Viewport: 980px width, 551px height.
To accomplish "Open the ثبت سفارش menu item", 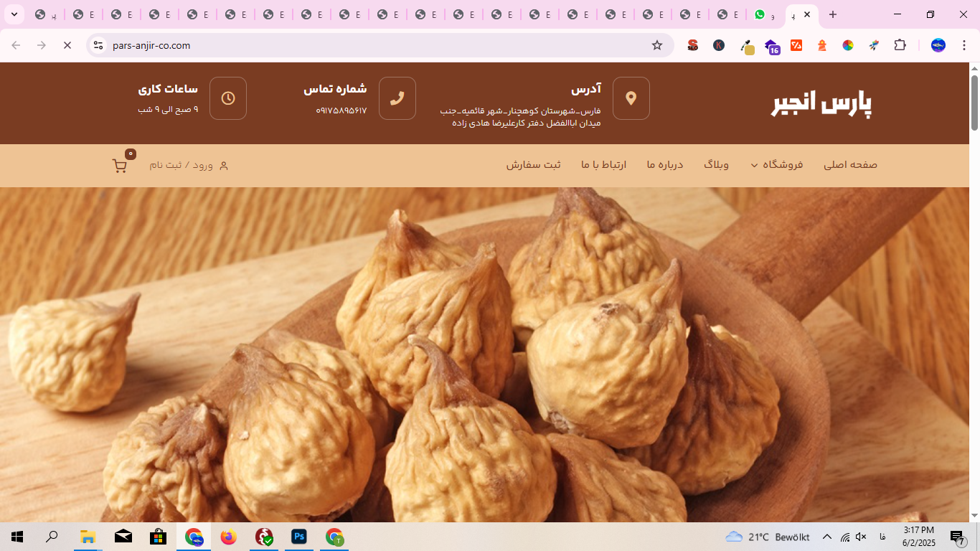I will [534, 165].
